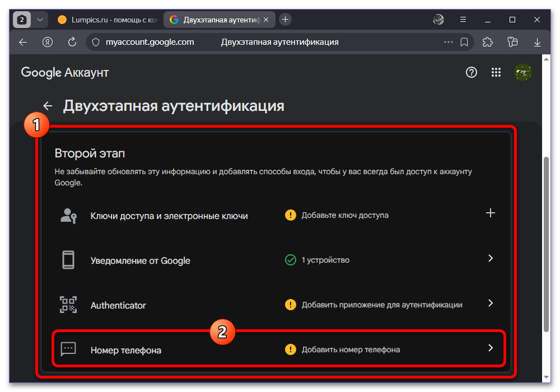Viewport: 560px width, 392px height.
Task: Bookmark this page with bookmark icon
Action: pos(464,42)
